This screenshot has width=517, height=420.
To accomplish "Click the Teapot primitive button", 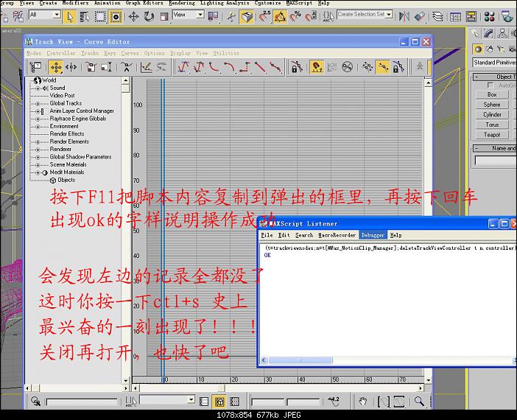I will (492, 135).
